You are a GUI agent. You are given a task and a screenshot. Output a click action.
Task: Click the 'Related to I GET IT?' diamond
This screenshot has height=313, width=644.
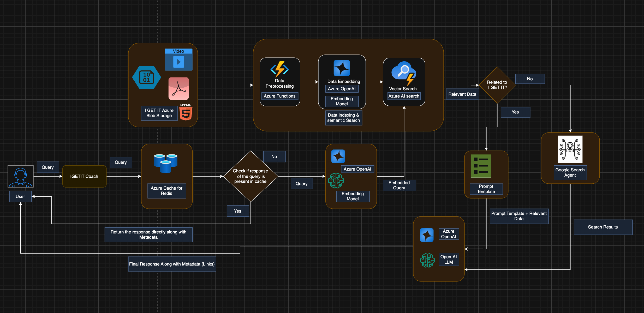pos(497,85)
